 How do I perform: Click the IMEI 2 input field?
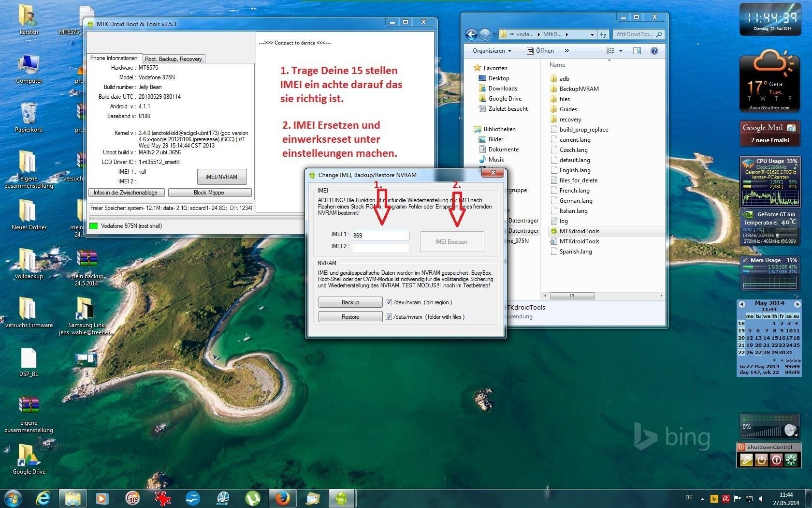coord(380,247)
